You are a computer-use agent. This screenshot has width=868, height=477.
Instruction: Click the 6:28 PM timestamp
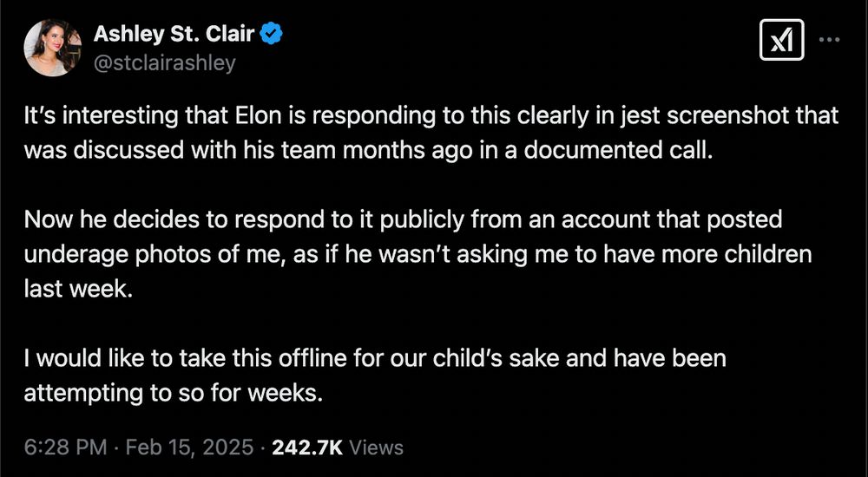[x=65, y=447]
